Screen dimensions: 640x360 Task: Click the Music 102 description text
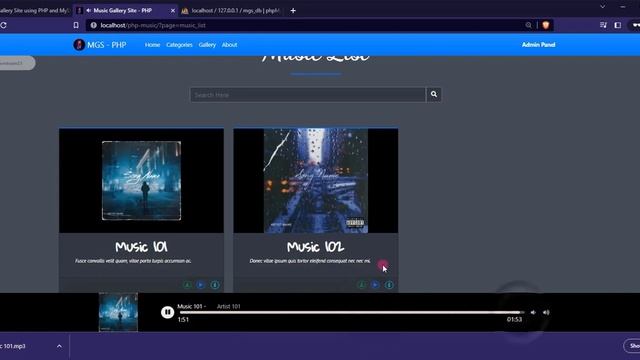310,261
